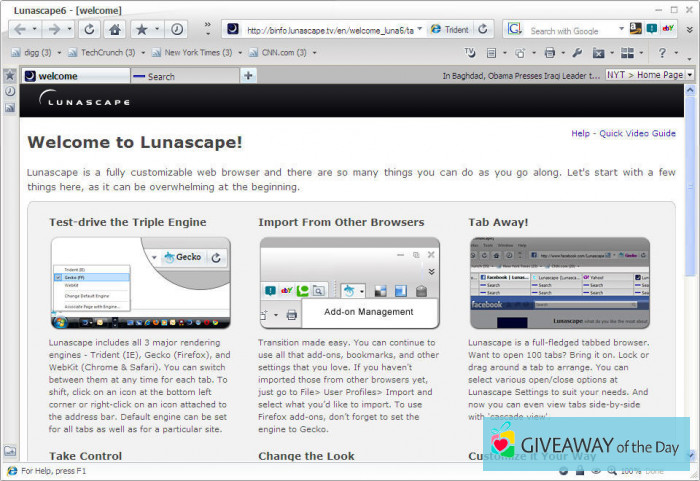Print the page using printer icon
The image size is (700, 481).
[x=550, y=53]
